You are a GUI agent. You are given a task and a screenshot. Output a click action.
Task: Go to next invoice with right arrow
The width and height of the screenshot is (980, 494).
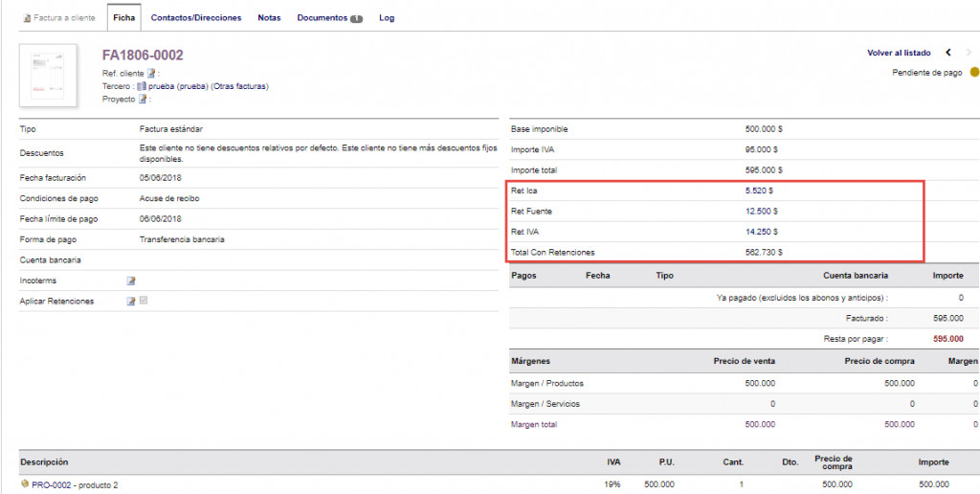(970, 54)
